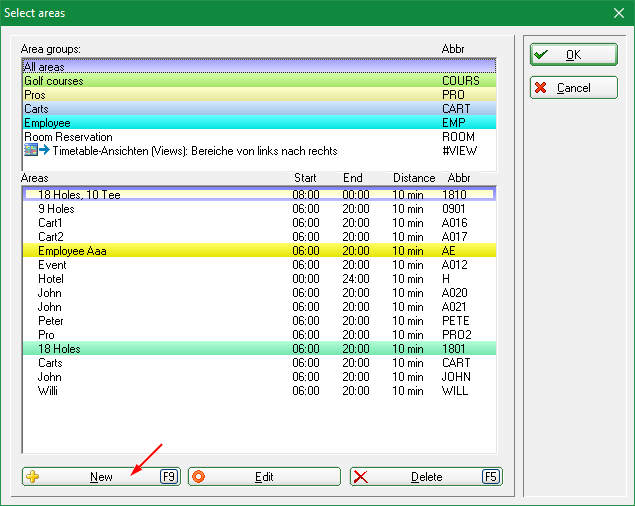
Task: Click the PETE abbreviation cell
Action: [455, 320]
